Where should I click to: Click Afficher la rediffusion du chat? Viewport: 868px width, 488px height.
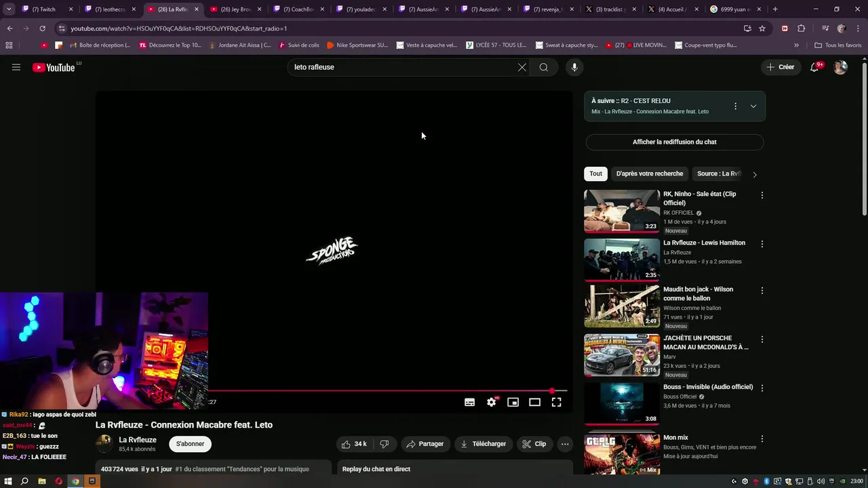(675, 142)
